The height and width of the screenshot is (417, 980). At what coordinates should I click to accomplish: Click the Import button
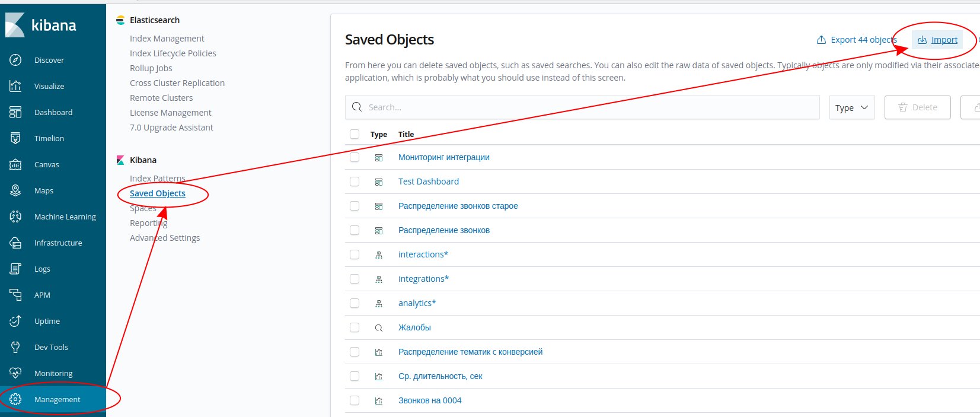(x=937, y=40)
